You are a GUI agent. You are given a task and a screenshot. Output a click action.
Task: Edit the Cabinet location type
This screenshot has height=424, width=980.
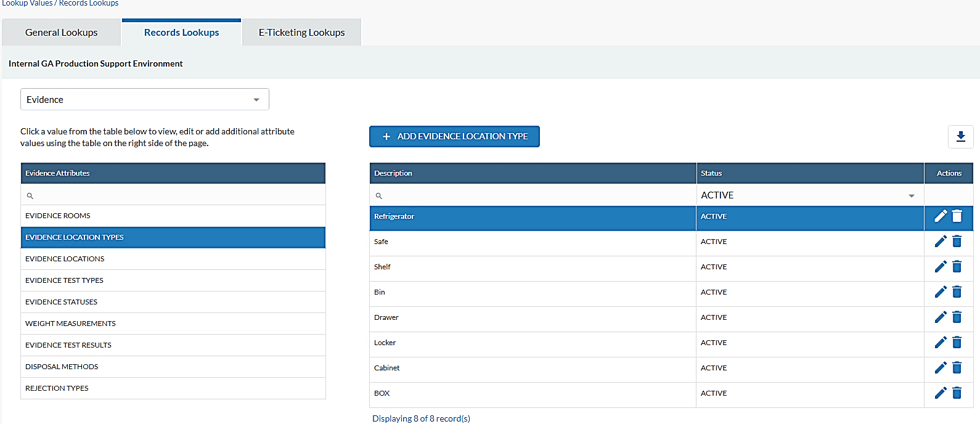pyautogui.click(x=941, y=367)
